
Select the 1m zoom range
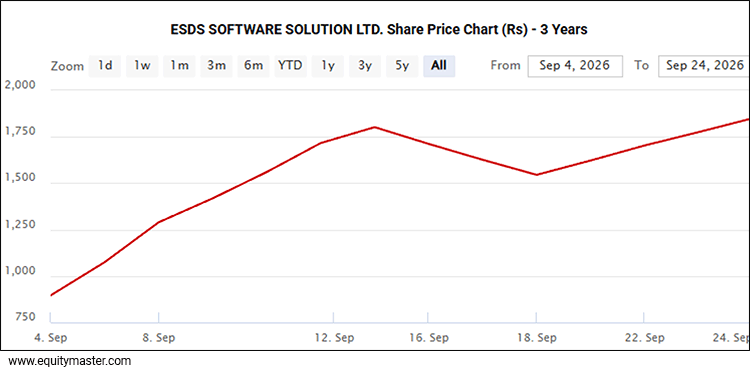pyautogui.click(x=179, y=66)
